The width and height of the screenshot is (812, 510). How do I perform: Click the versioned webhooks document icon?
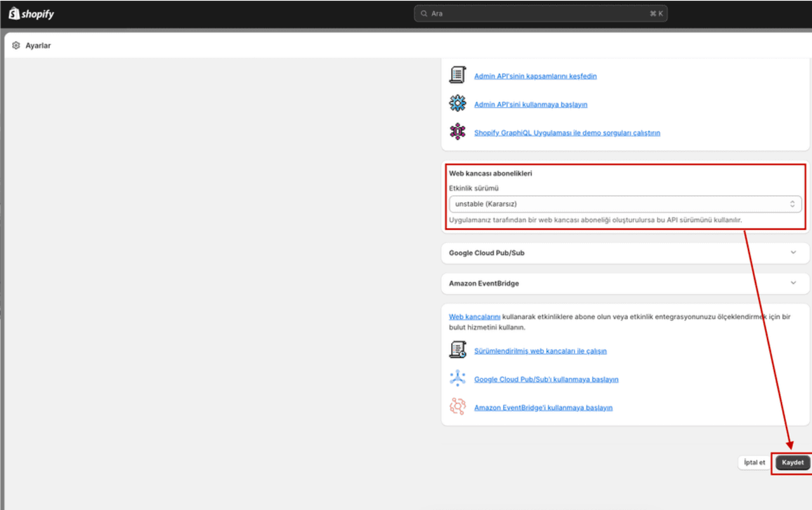tap(457, 350)
